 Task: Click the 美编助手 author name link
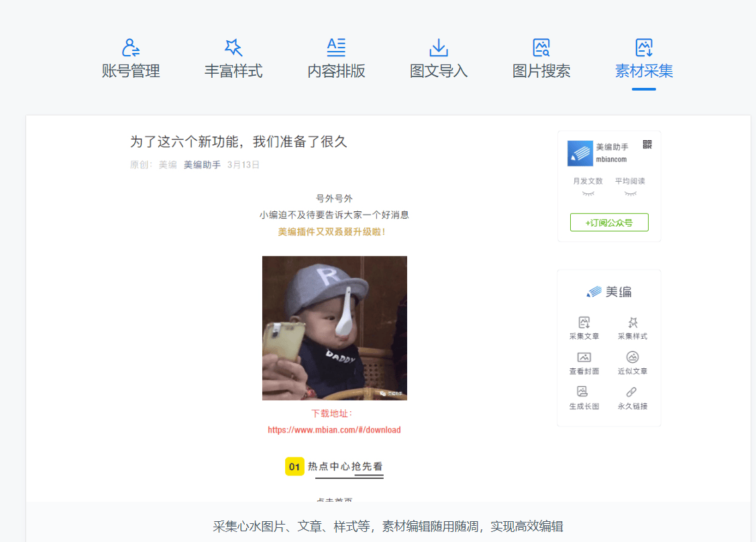[x=202, y=164]
